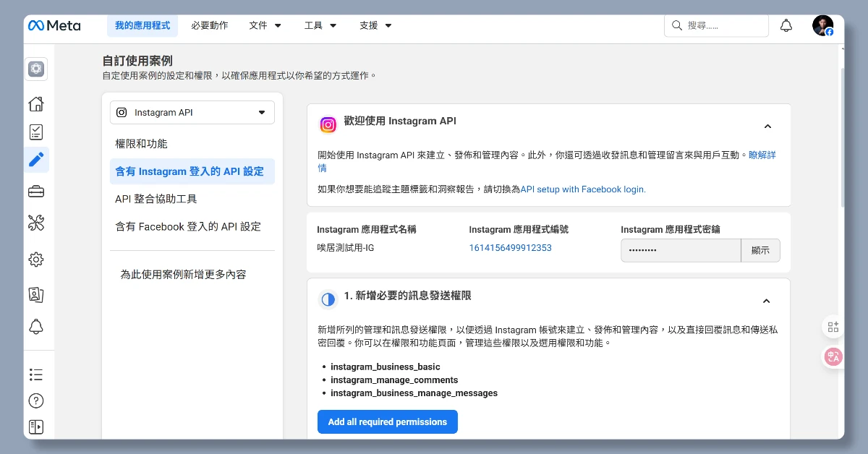Click the Meta logo
The height and width of the screenshot is (454, 868).
pyautogui.click(x=54, y=25)
